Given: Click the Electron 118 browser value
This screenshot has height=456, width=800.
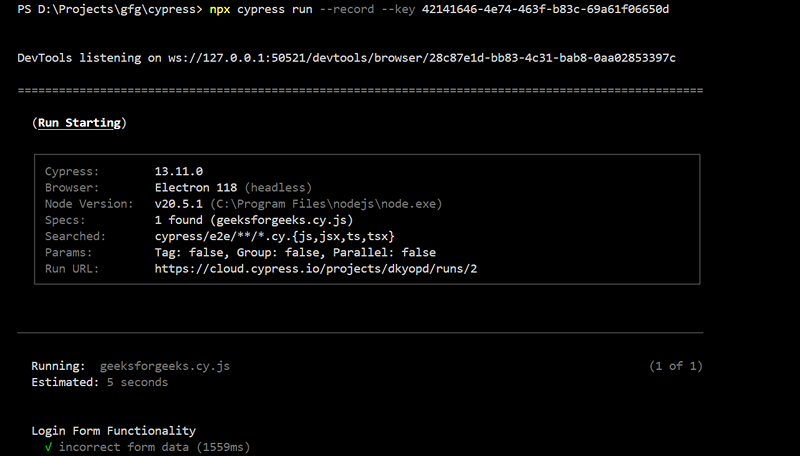Looking at the screenshot, I should coord(196,187).
